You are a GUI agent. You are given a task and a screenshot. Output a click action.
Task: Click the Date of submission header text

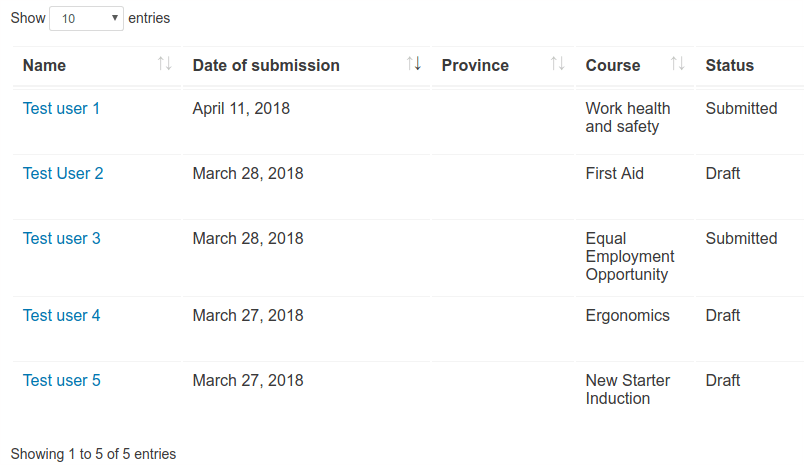coord(266,66)
